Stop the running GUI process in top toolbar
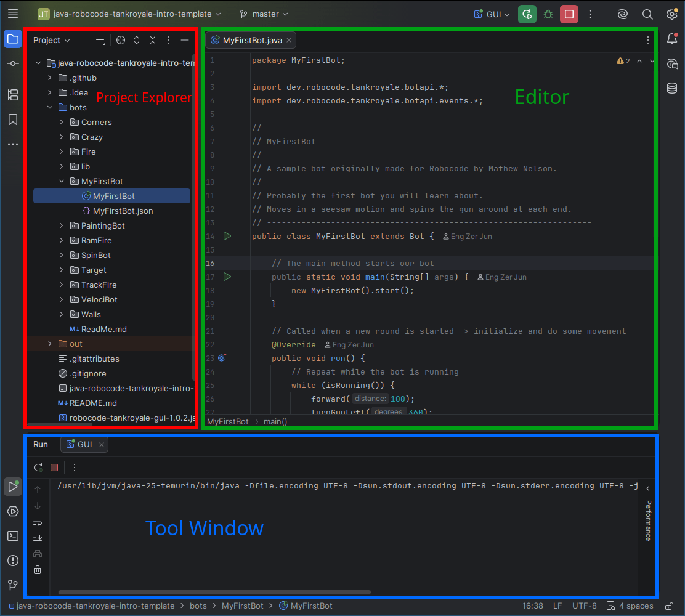Image resolution: width=685 pixels, height=616 pixels. click(569, 14)
